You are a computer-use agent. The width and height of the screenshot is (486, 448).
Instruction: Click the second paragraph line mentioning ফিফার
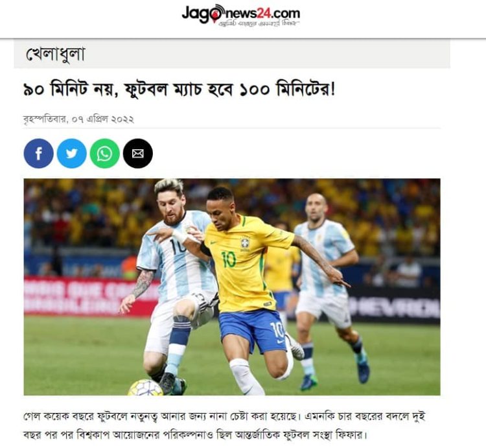pos(195,435)
